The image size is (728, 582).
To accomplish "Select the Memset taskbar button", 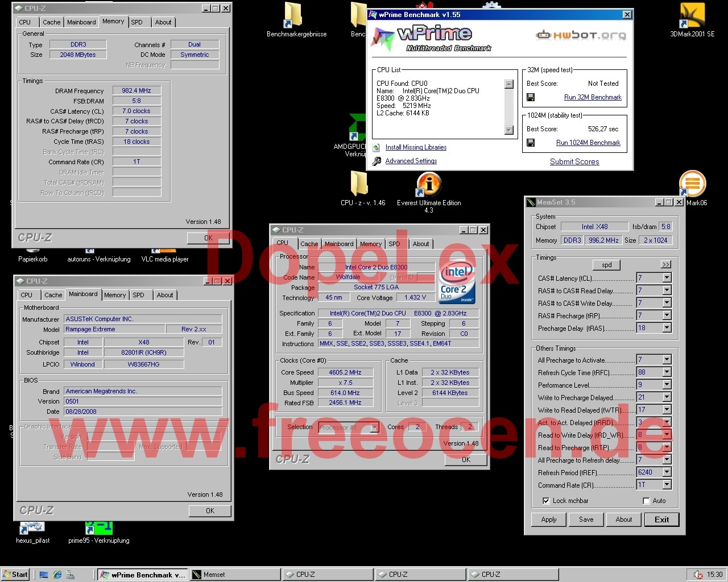I will [x=235, y=575].
